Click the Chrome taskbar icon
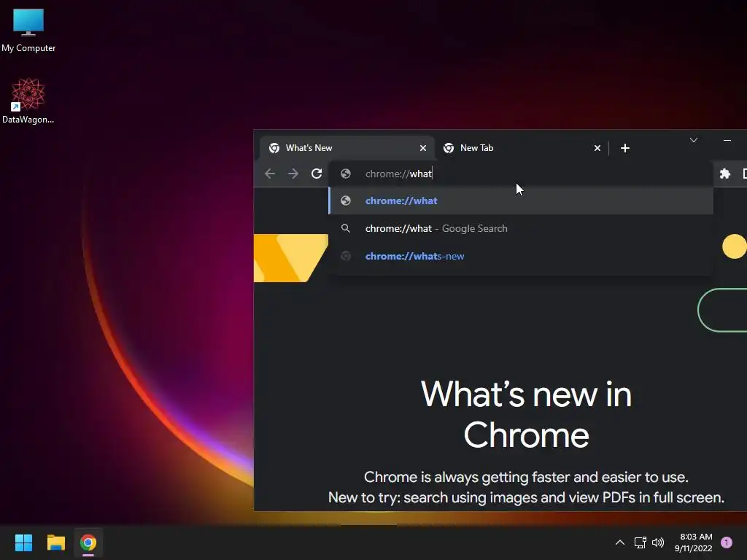Screen dimensions: 747x560 (x=88, y=542)
